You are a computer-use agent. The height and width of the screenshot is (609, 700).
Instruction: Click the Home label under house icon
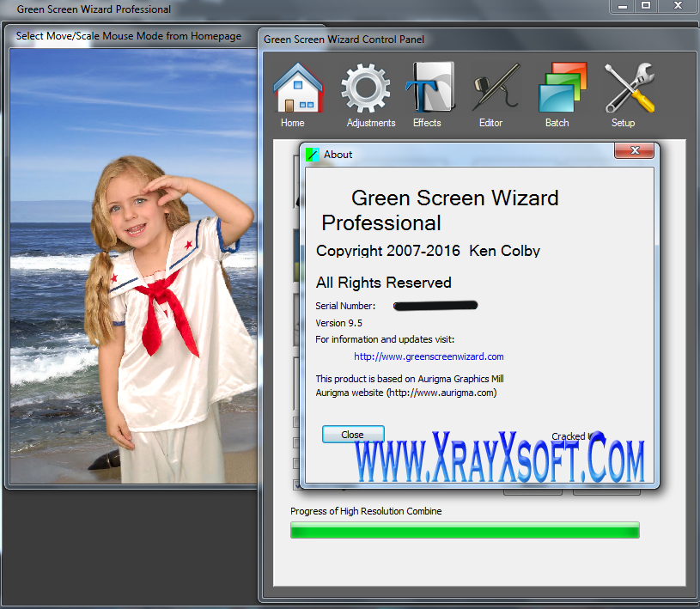pos(292,123)
